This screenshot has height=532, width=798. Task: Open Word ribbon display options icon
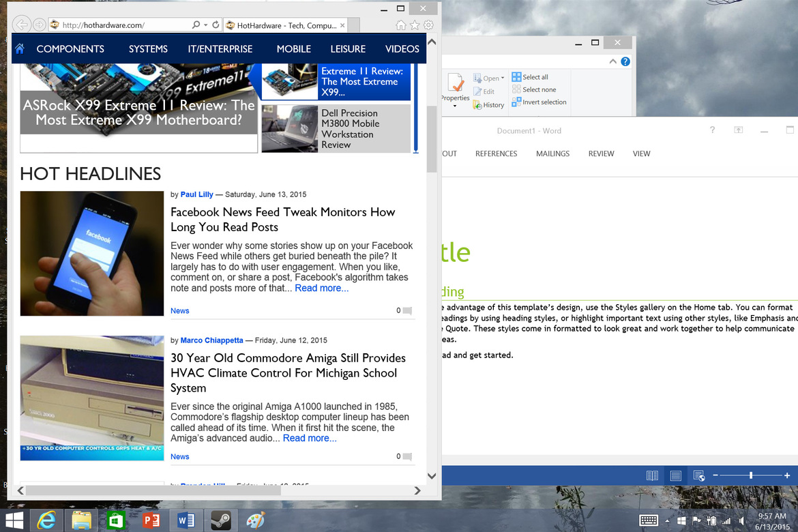739,130
